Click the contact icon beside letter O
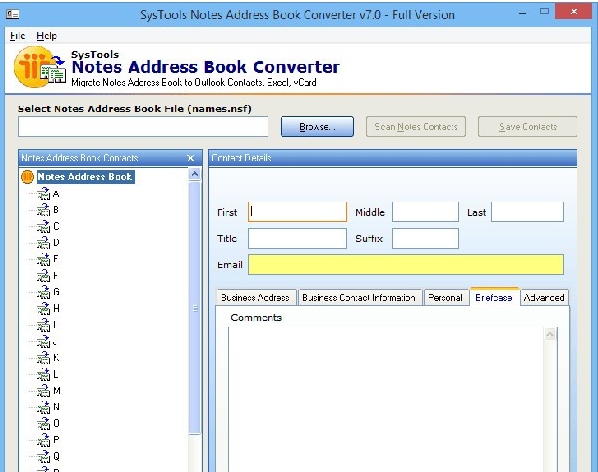The width and height of the screenshot is (598, 472). (x=44, y=423)
